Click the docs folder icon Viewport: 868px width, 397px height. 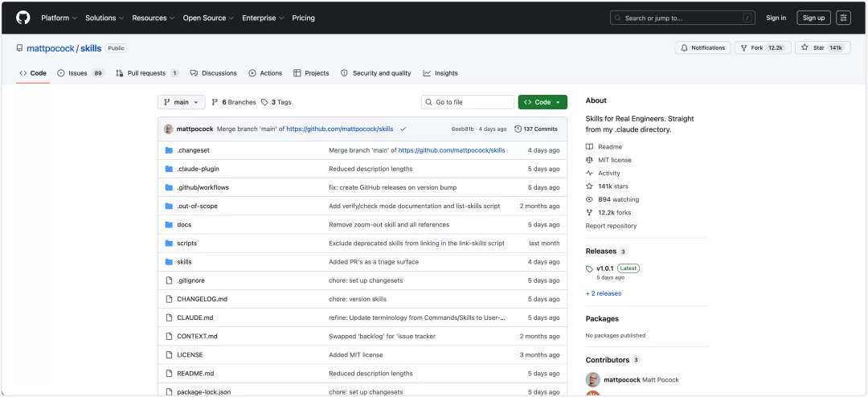click(x=169, y=225)
